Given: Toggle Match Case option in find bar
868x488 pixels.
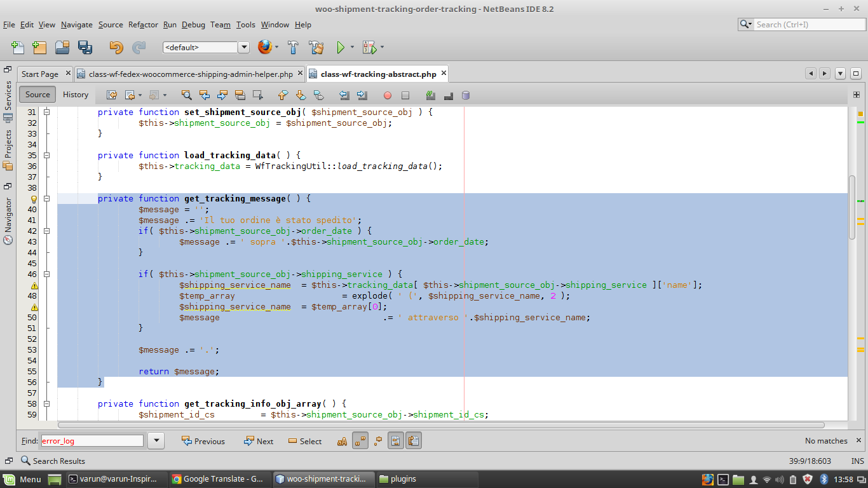Looking at the screenshot, I should click(x=342, y=441).
